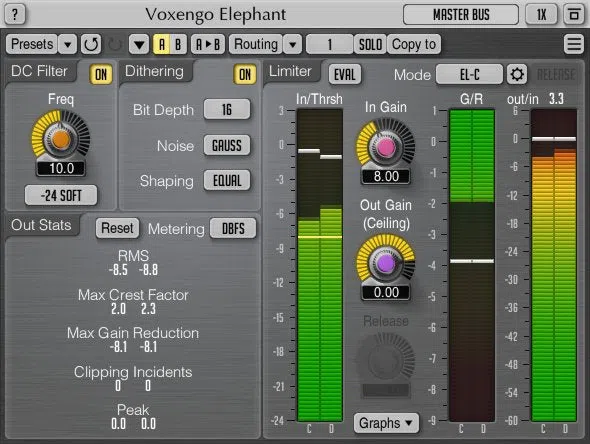Click the undo arrow icon
Viewport: 590px width, 444px height.
pyautogui.click(x=91, y=44)
